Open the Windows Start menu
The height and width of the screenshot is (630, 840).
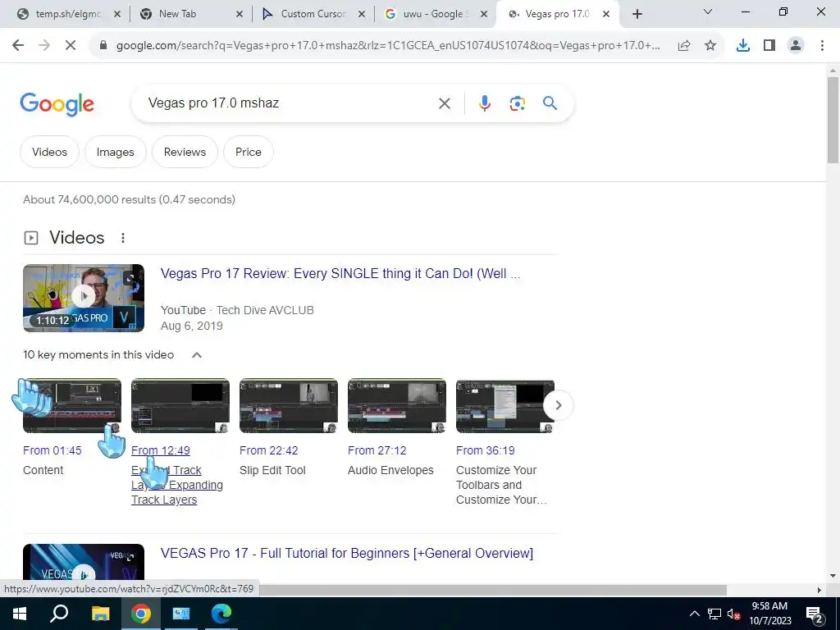coord(20,614)
